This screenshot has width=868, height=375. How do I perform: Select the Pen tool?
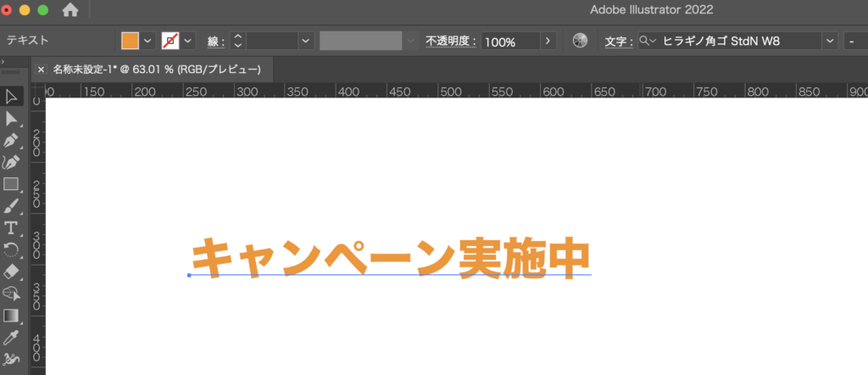pyautogui.click(x=11, y=140)
